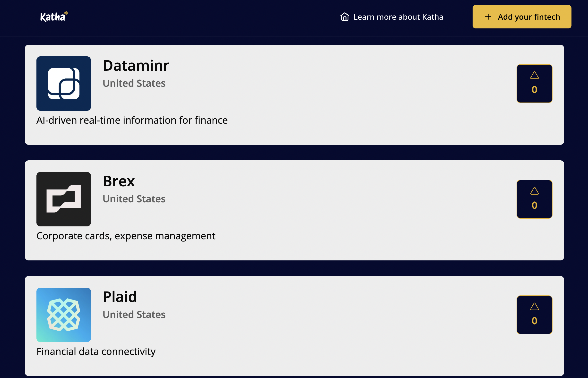Image resolution: width=588 pixels, height=378 pixels.
Task: Open the Dataminr logo thumbnail
Action: click(64, 84)
